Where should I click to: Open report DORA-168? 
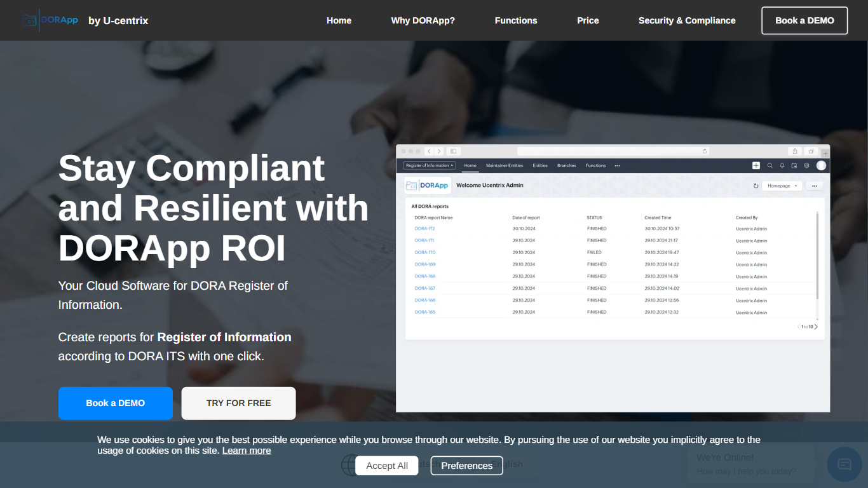click(425, 276)
